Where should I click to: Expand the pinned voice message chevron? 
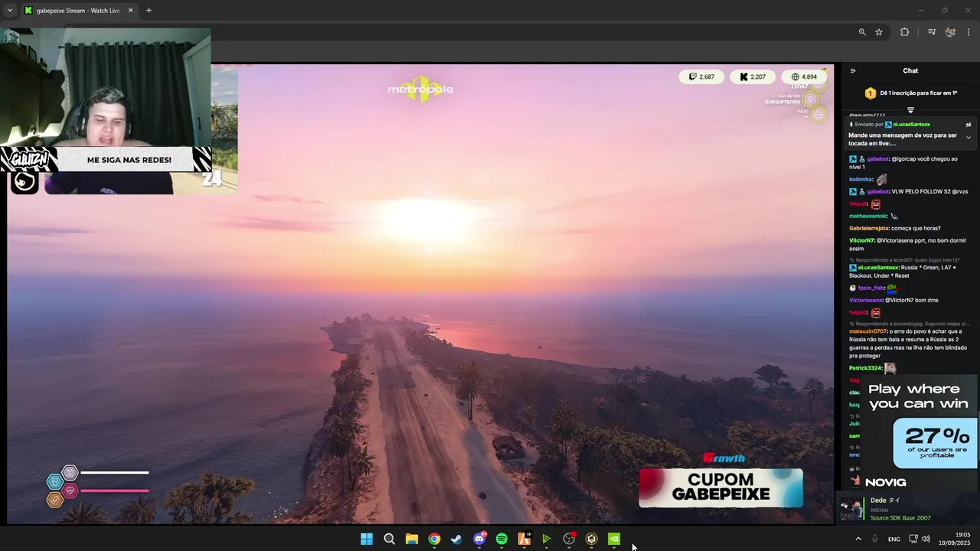click(x=968, y=138)
